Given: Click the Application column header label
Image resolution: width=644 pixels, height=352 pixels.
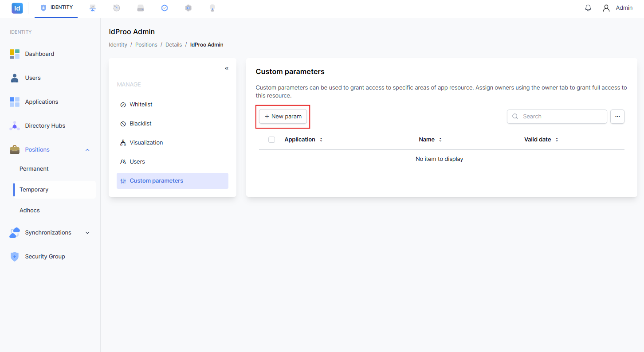Looking at the screenshot, I should (x=300, y=140).
